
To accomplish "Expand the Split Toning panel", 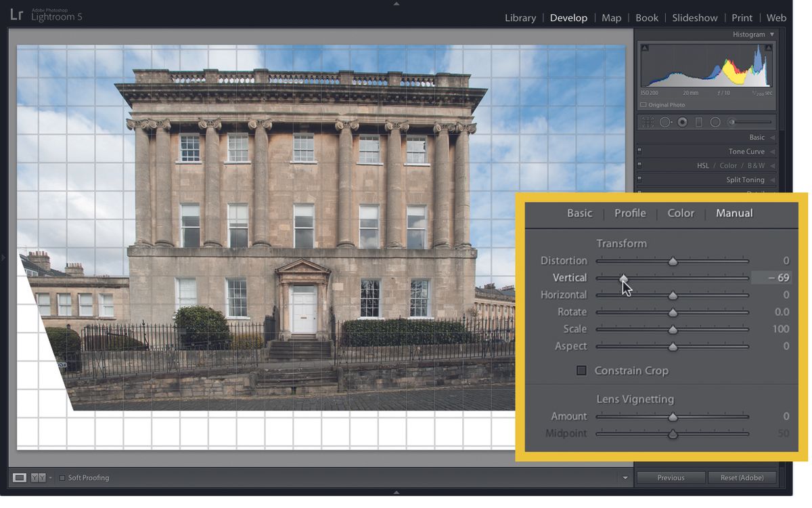I will click(747, 179).
